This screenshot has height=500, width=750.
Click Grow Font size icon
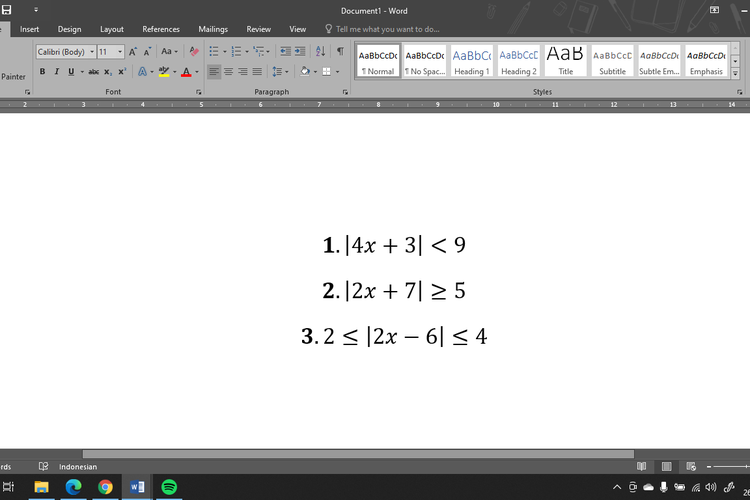pos(133,51)
